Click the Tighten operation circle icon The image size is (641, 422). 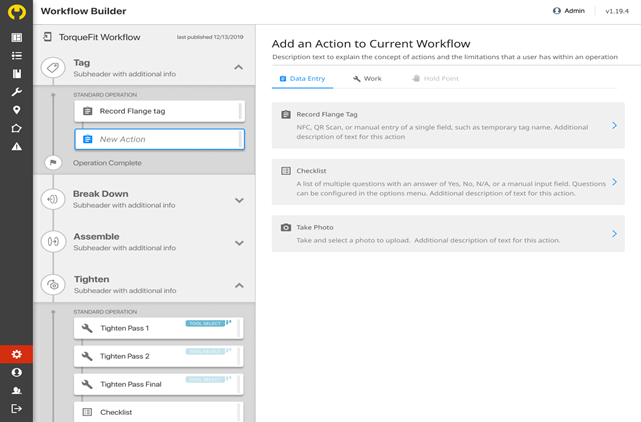click(x=53, y=285)
